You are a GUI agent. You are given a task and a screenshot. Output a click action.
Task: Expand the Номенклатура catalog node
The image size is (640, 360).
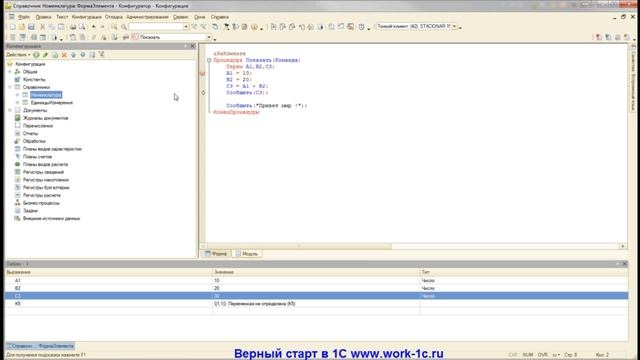pyautogui.click(x=18, y=95)
